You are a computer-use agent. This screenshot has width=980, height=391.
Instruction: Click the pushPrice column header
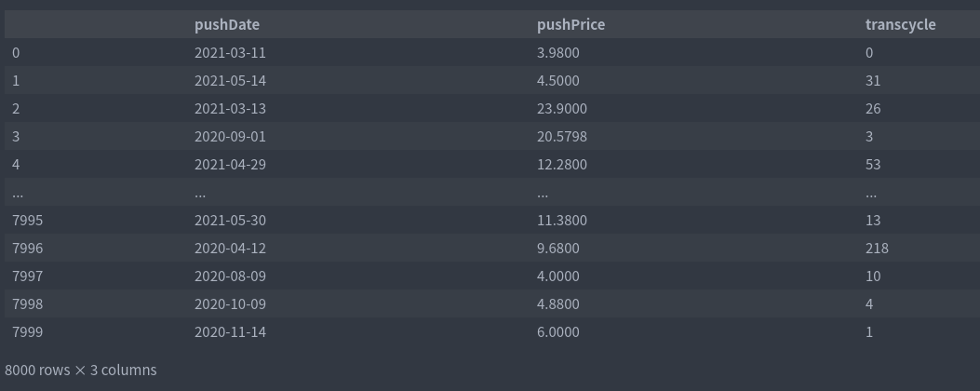(571, 24)
